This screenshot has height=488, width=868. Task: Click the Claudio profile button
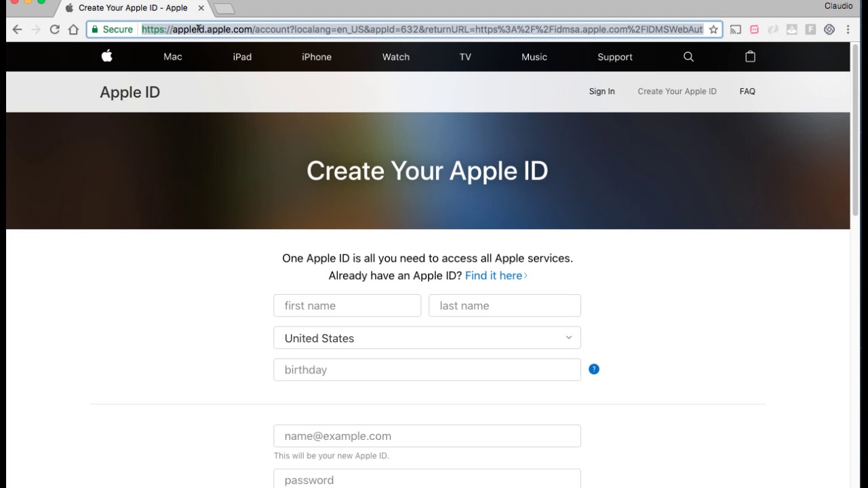coord(838,6)
